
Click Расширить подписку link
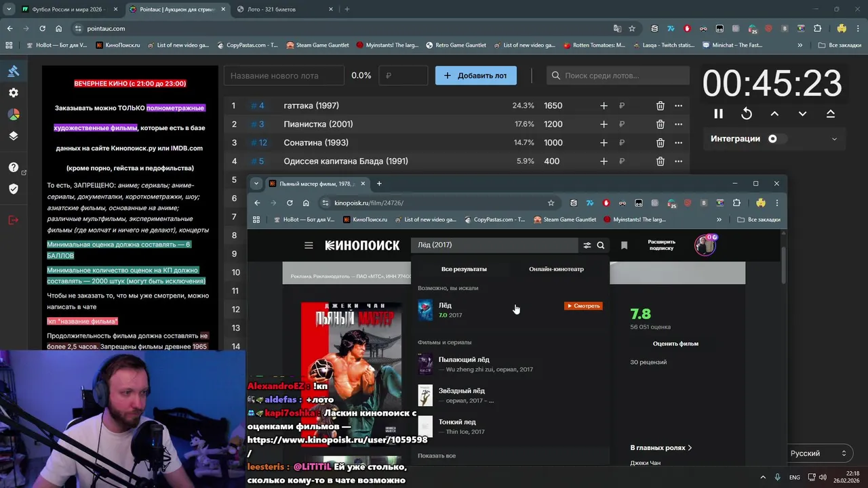(x=661, y=245)
